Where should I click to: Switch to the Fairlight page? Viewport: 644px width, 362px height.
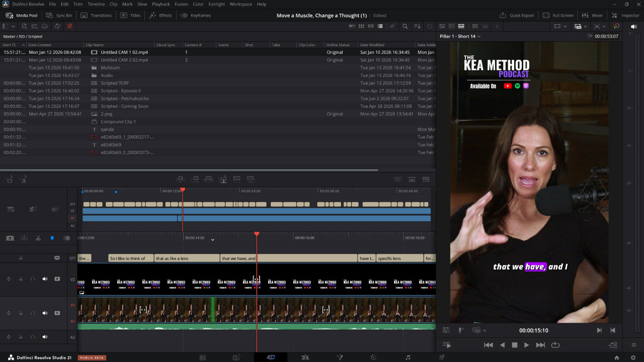408,357
